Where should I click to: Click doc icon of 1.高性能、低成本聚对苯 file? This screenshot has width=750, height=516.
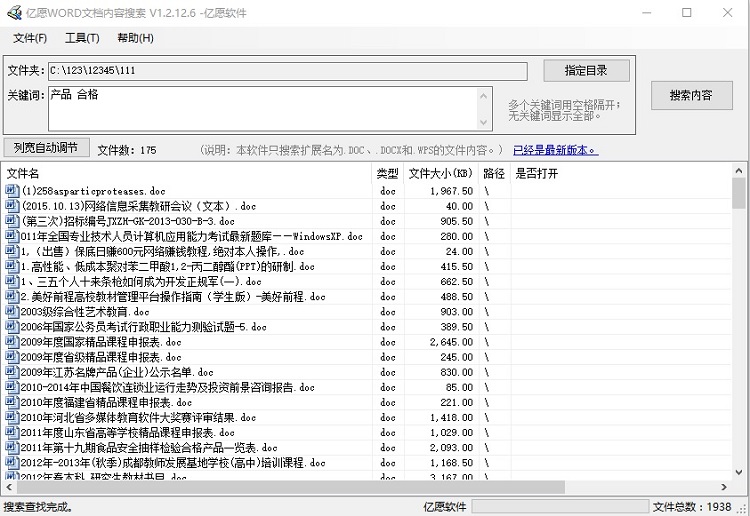[x=11, y=266]
